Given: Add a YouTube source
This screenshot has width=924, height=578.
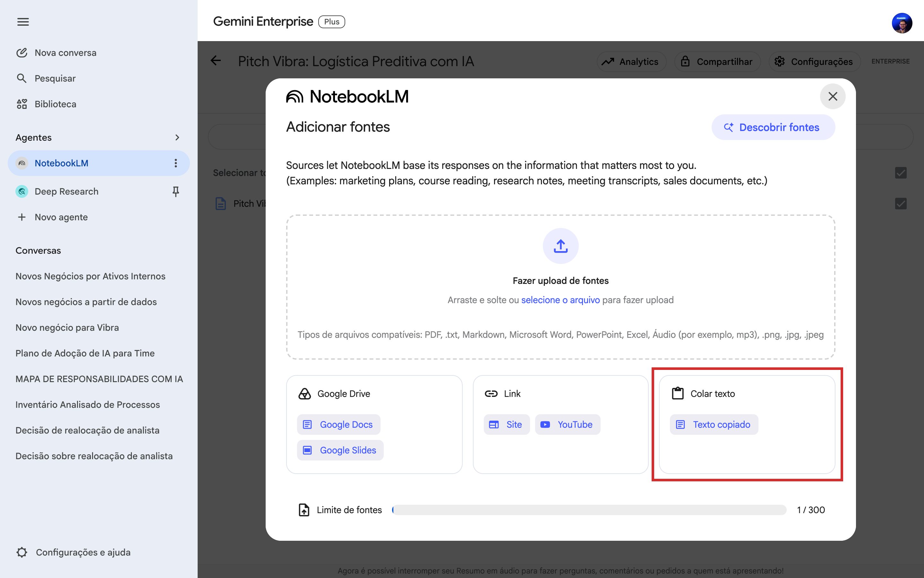Looking at the screenshot, I should point(567,424).
